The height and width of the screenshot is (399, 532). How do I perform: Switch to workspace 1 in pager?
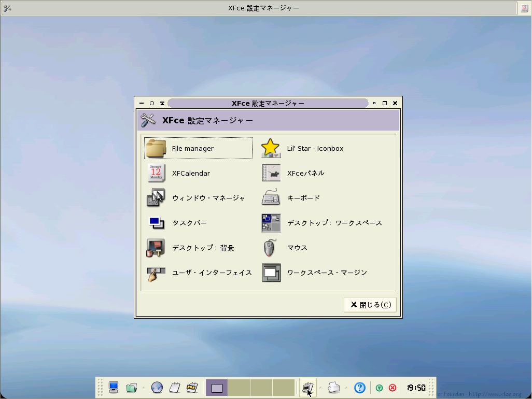click(217, 388)
